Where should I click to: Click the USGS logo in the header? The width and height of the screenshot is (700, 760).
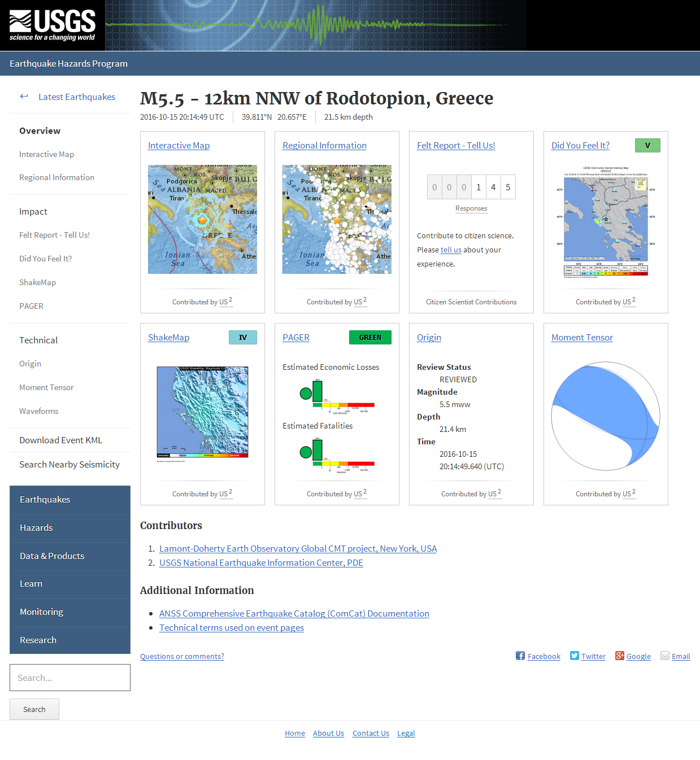point(51,25)
